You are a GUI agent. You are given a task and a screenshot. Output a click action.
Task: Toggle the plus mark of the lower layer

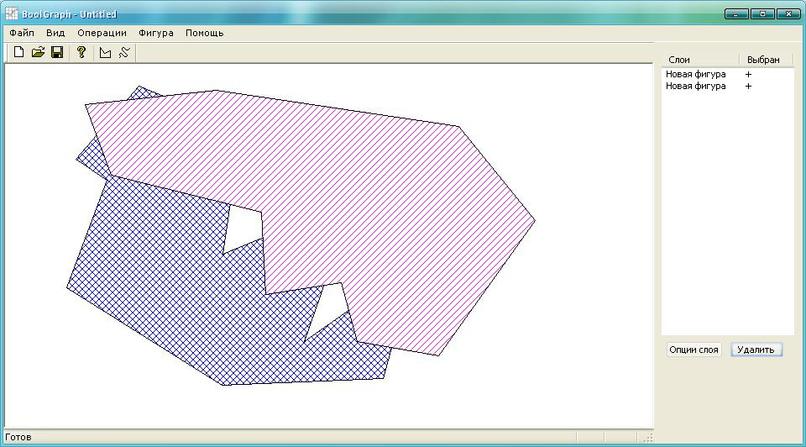pos(748,86)
